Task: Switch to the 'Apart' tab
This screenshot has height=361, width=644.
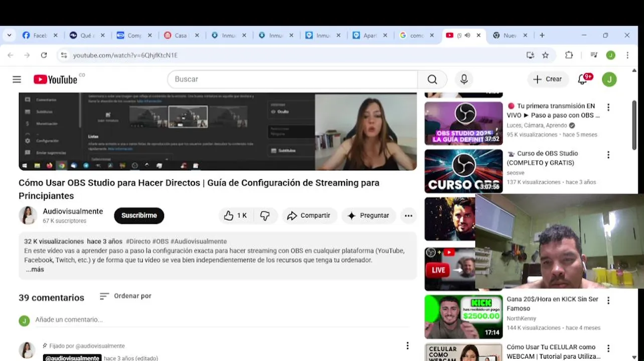Action: click(x=365, y=36)
